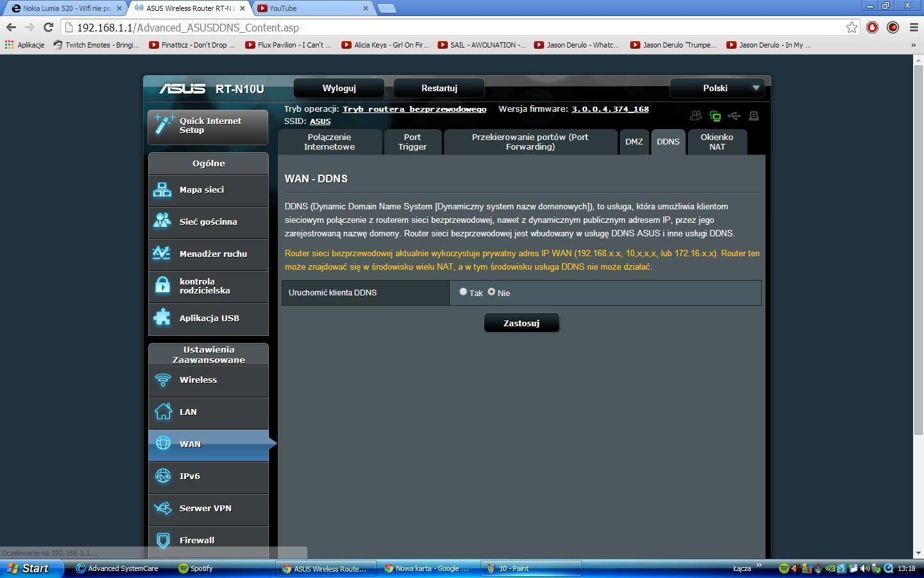Switch to the DMZ tab
This screenshot has width=924, height=578.
(x=634, y=142)
